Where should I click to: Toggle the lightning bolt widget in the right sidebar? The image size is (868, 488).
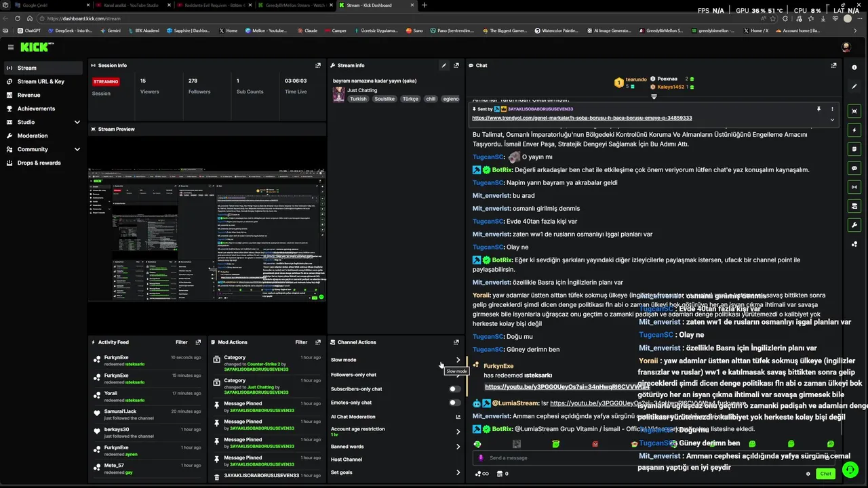854,129
